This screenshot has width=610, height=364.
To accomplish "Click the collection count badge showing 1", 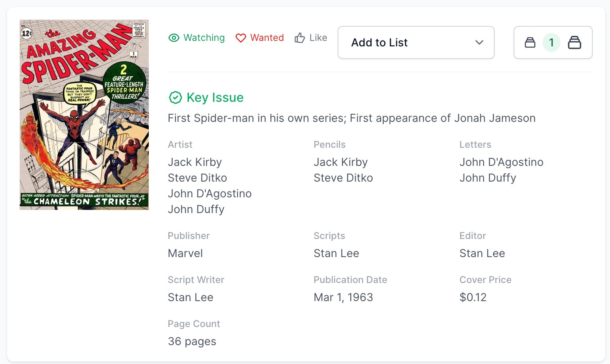I will (x=551, y=42).
